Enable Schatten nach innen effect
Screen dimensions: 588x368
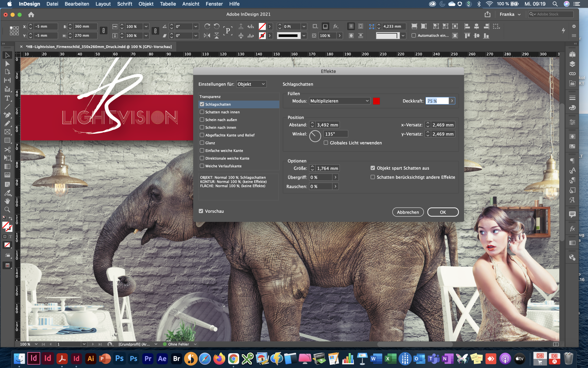(x=202, y=112)
